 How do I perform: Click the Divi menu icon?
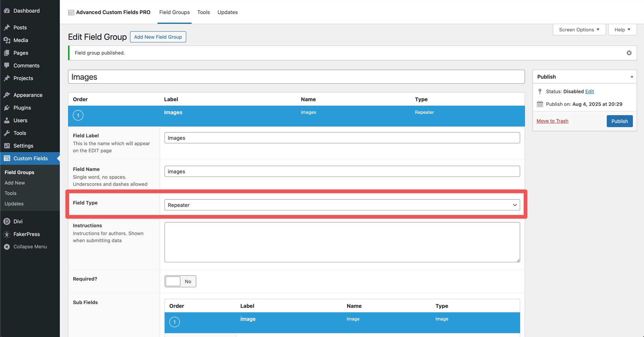(x=7, y=221)
